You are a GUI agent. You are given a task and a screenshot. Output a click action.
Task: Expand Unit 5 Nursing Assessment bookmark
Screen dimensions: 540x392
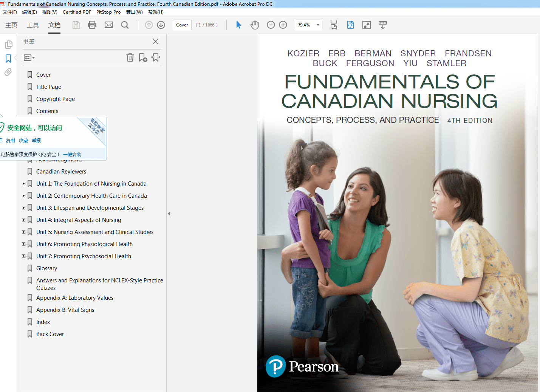point(23,232)
